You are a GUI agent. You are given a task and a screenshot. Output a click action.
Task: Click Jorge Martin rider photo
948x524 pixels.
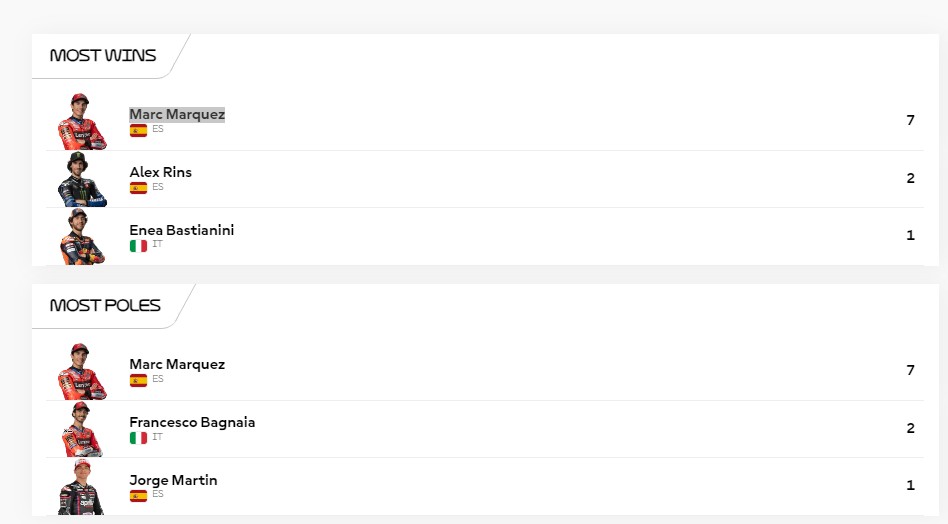(82, 487)
